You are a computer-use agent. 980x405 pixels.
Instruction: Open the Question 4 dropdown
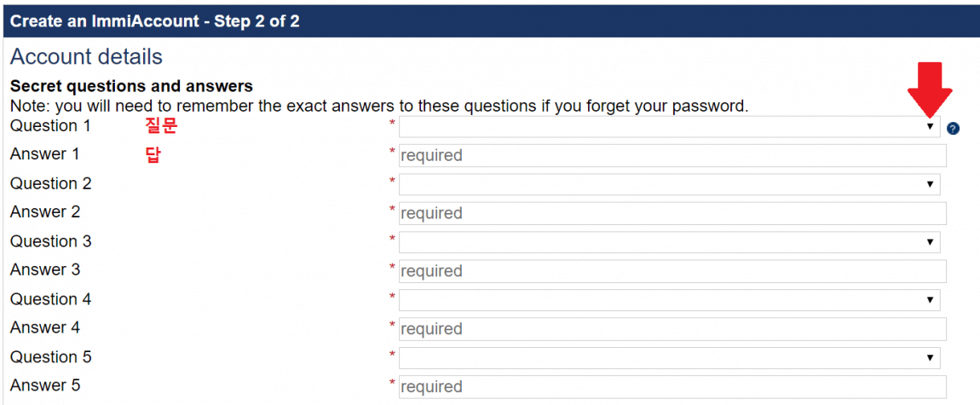[669, 300]
